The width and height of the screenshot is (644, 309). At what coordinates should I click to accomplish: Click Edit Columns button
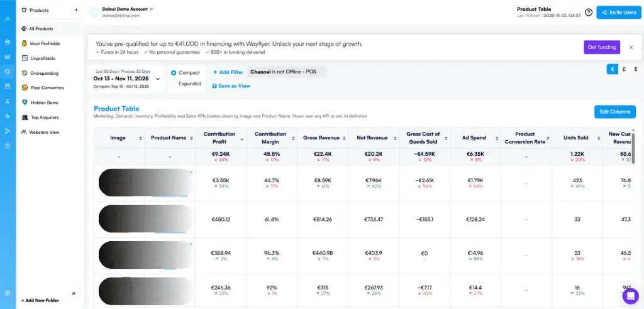point(615,112)
